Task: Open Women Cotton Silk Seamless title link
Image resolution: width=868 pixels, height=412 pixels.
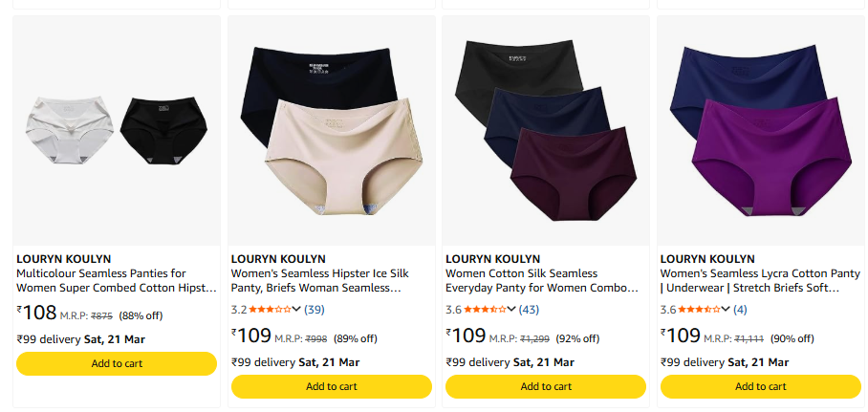Action: pos(542,280)
